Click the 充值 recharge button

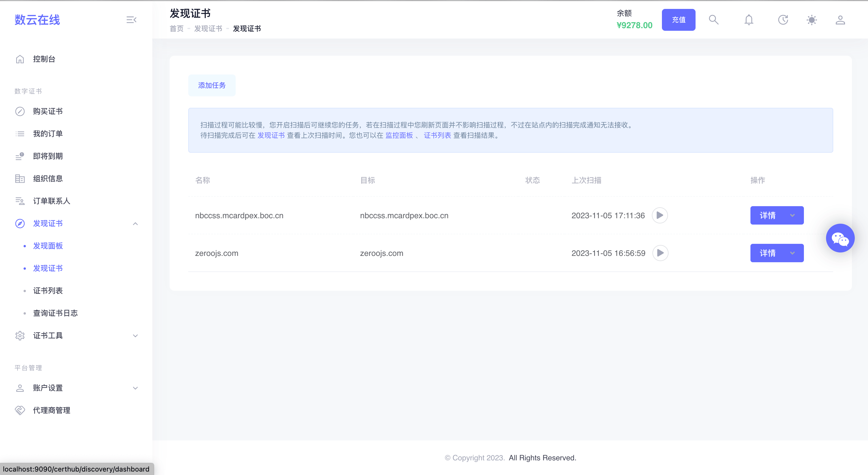(x=678, y=20)
